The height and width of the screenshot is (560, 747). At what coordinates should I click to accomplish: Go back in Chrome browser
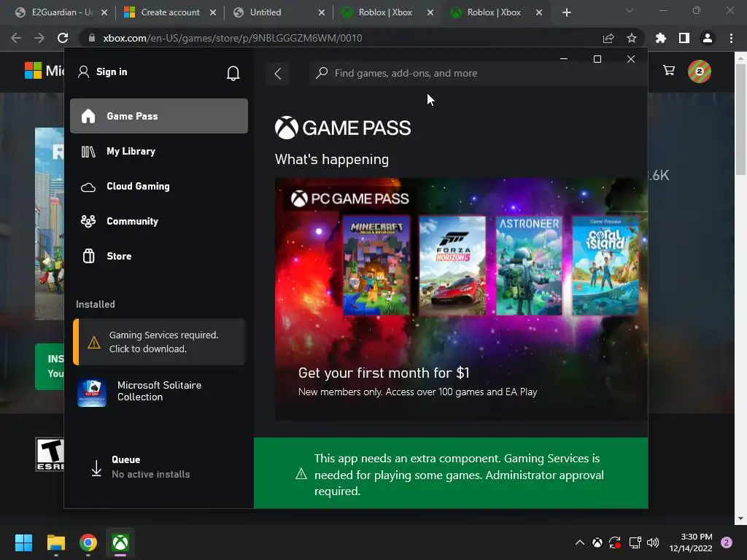pyautogui.click(x=16, y=38)
